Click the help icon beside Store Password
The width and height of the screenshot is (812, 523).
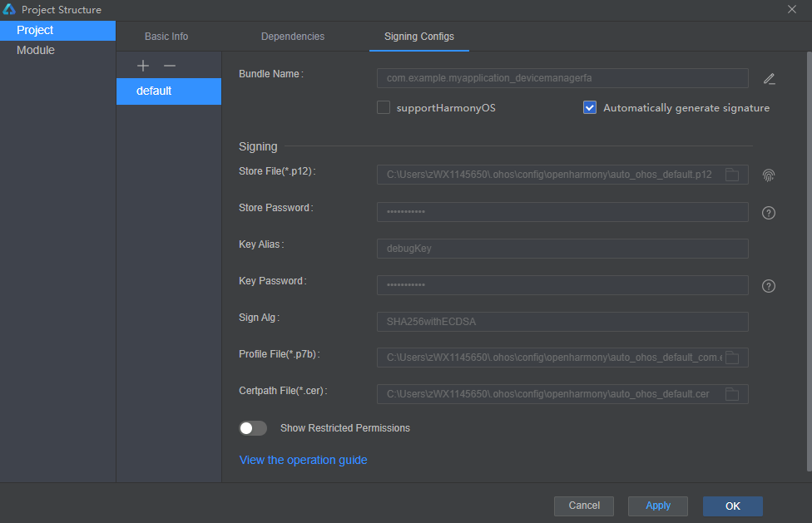coord(769,213)
